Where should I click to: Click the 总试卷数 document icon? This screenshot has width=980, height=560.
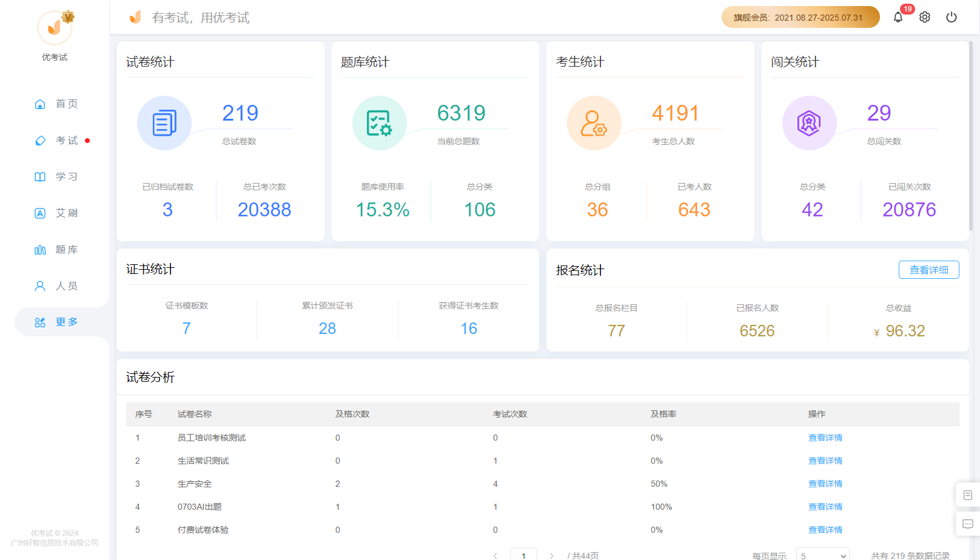point(164,123)
